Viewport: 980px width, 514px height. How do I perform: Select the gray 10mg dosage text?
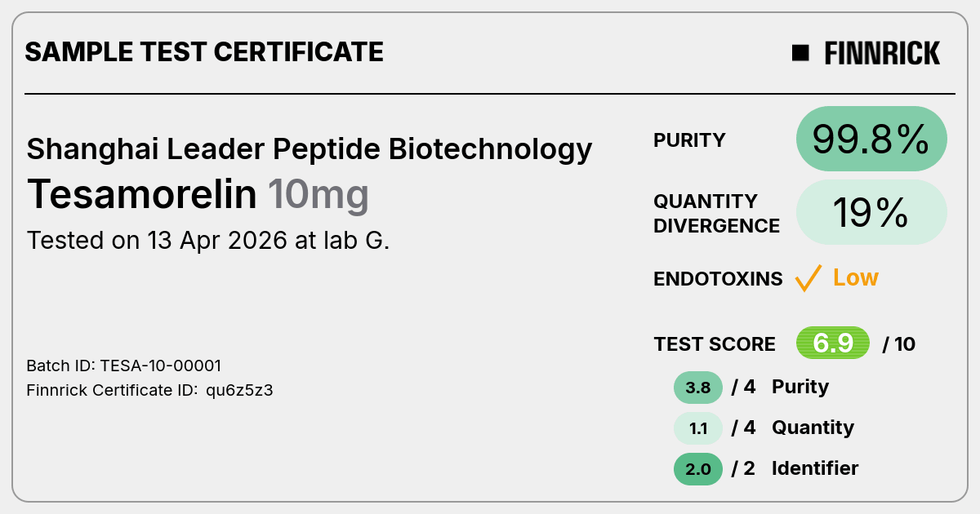pyautogui.click(x=318, y=196)
